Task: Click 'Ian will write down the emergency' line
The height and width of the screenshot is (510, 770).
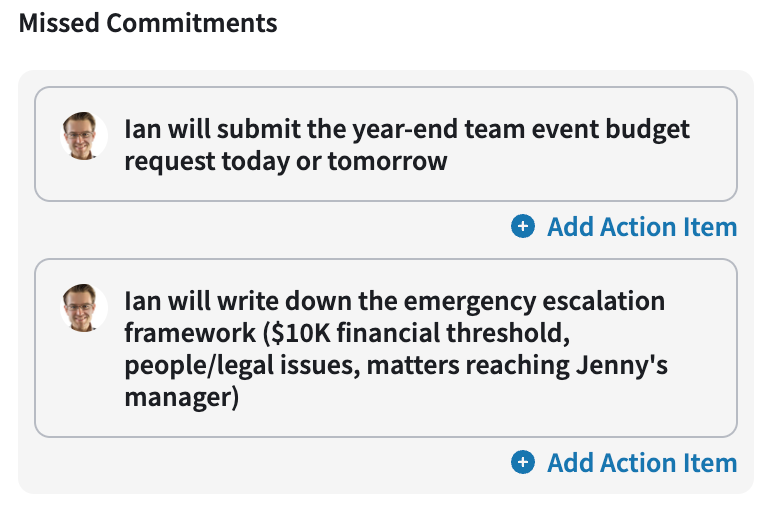Action: 394,301
